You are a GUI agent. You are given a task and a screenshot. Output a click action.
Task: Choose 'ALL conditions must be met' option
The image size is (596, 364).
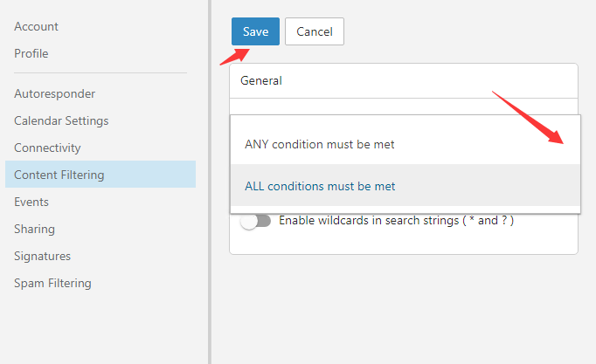coord(320,186)
